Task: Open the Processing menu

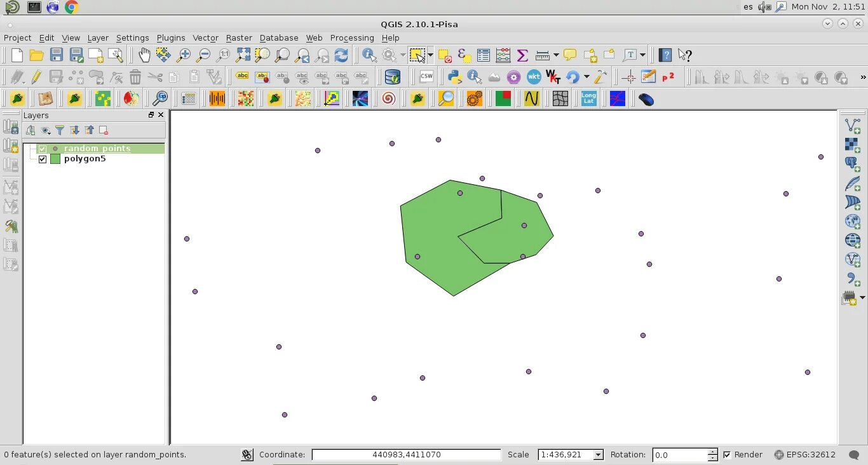Action: pos(352,38)
